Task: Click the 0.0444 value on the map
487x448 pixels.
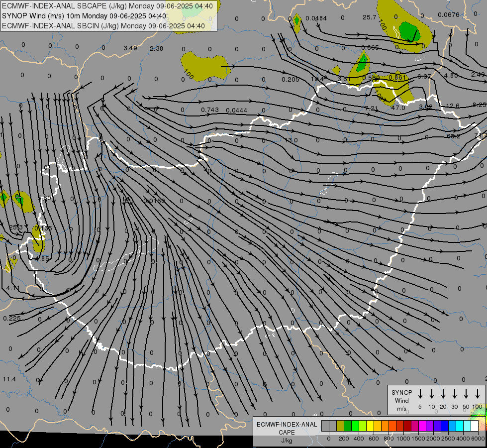Action: 237,111
